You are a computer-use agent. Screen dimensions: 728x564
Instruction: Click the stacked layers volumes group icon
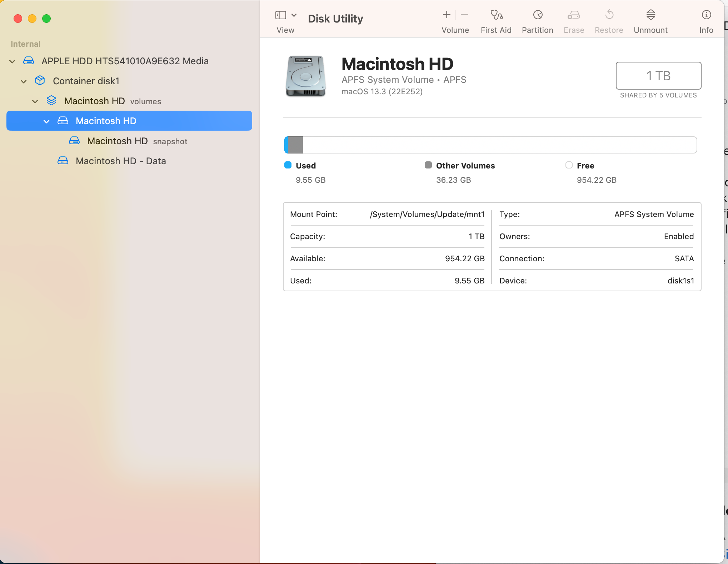pos(51,101)
